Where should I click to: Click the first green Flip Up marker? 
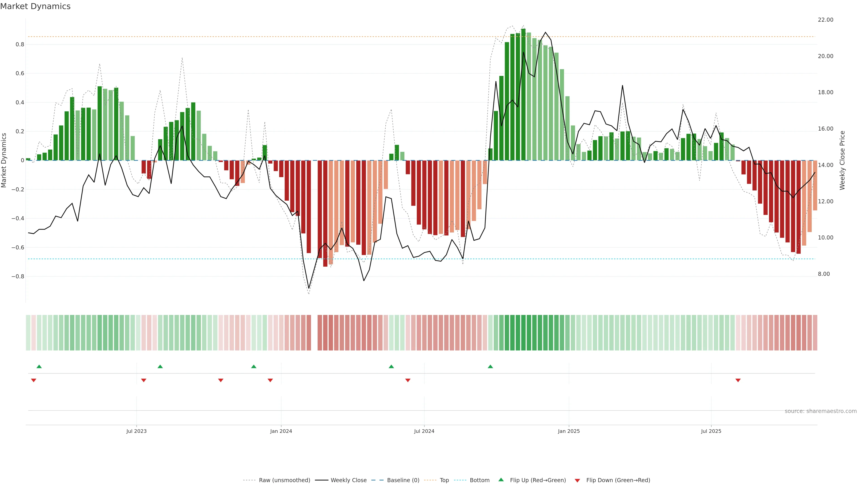(x=39, y=366)
